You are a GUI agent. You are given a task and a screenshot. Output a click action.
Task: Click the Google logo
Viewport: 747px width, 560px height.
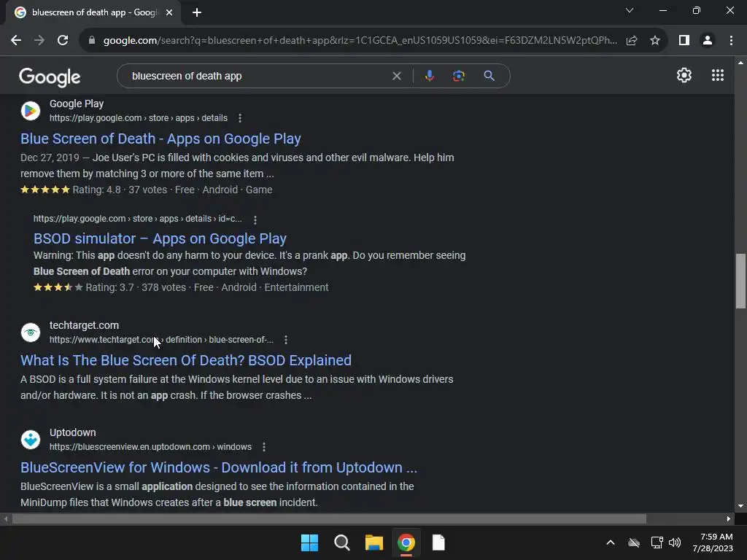(50, 77)
